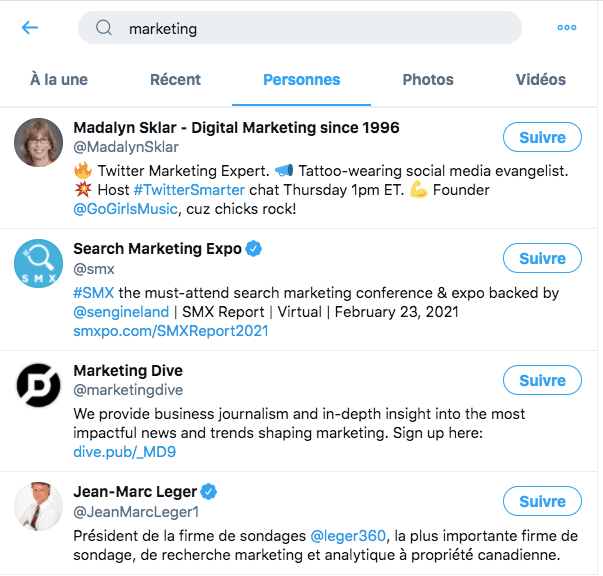Click the back arrow icon
603x576 pixels.
coord(30,28)
